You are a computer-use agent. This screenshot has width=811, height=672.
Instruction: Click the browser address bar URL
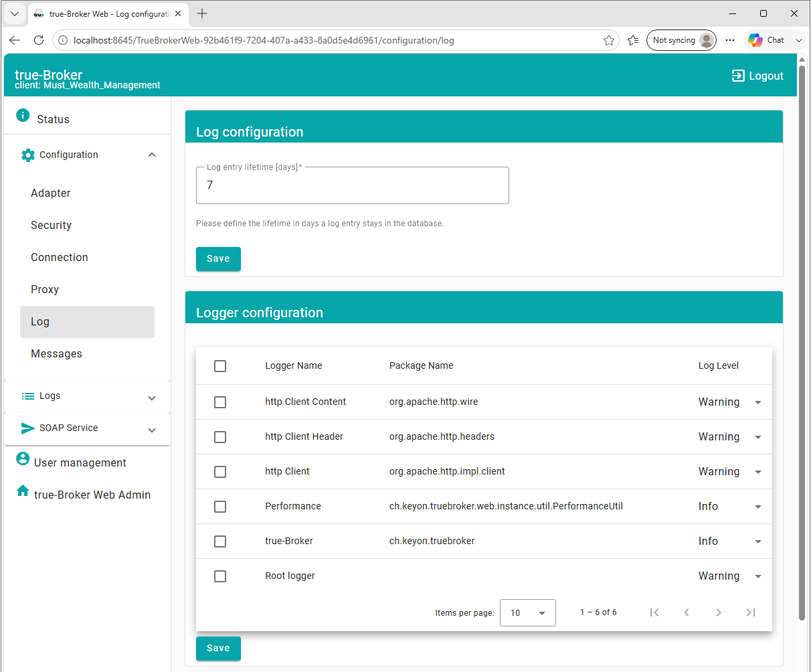pos(264,40)
